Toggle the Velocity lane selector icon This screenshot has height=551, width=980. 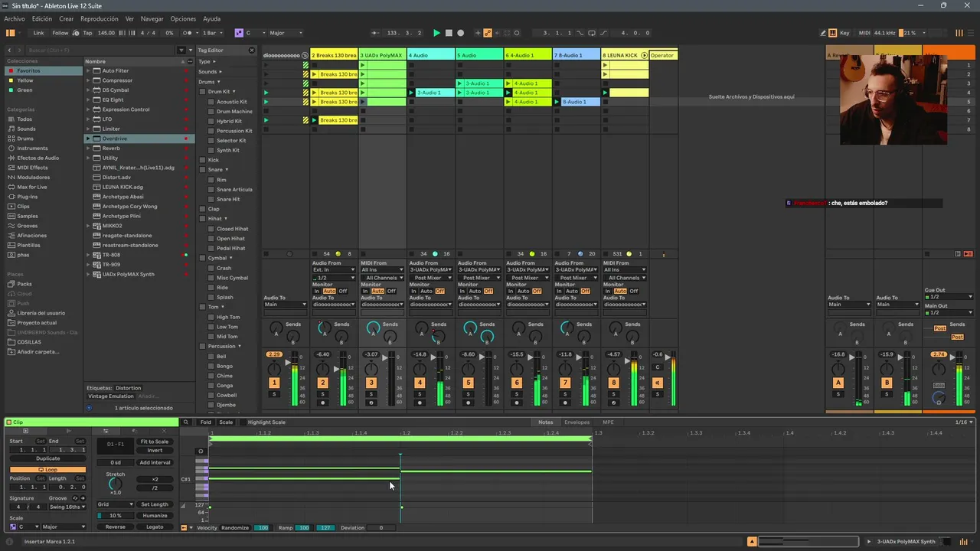(x=184, y=528)
